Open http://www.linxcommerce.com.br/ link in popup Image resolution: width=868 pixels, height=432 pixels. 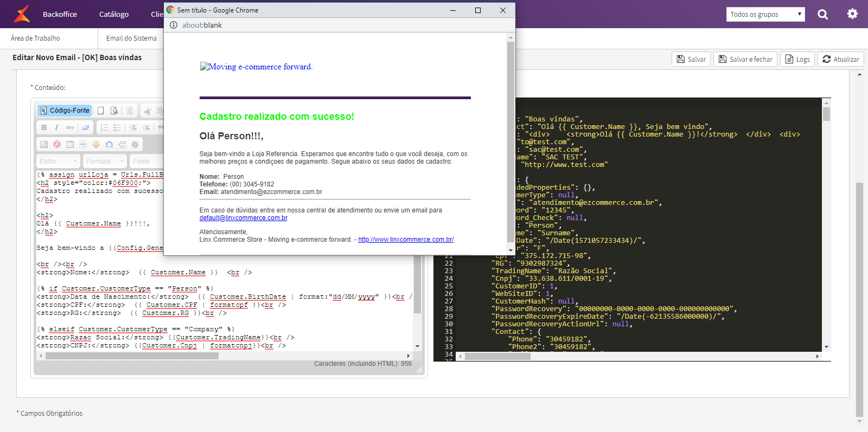[x=406, y=240]
